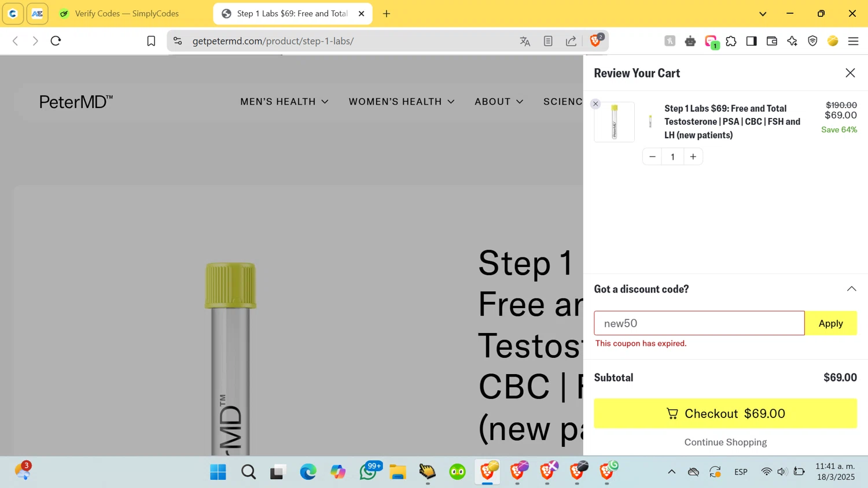The height and width of the screenshot is (488, 868).
Task: Bookmark this page
Action: point(151,41)
